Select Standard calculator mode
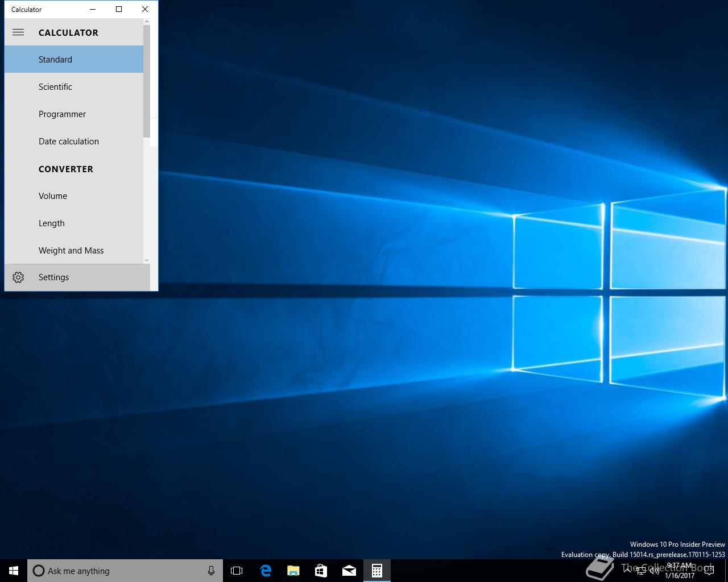 click(x=55, y=60)
